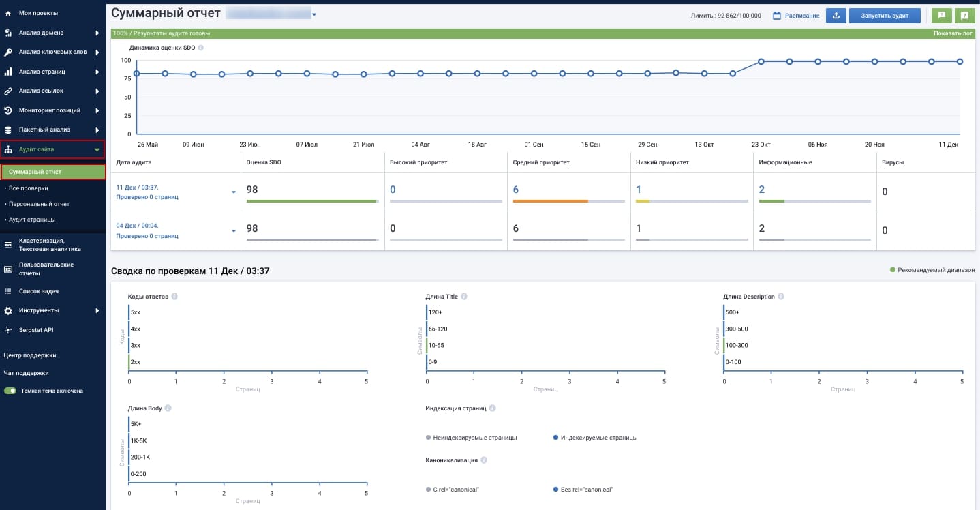The width and height of the screenshot is (980, 510).
Task: Open Все проверки in sidebar
Action: pyautogui.click(x=28, y=188)
